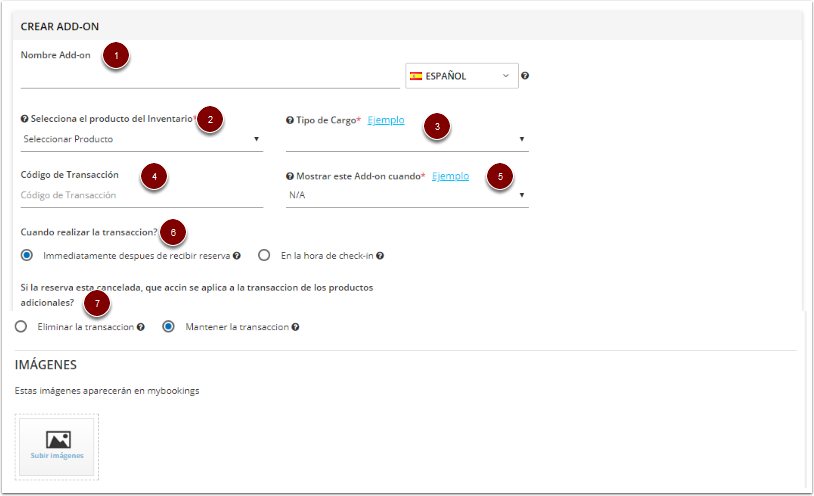The image size is (814, 496).
Task: Click help icon after Immediatamente despues de recibir reserva
Action: coord(237,256)
